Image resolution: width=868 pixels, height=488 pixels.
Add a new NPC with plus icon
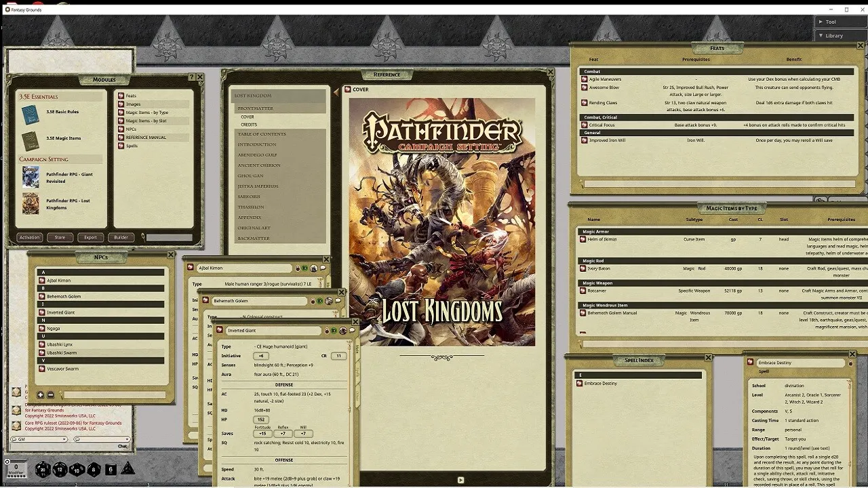click(41, 394)
